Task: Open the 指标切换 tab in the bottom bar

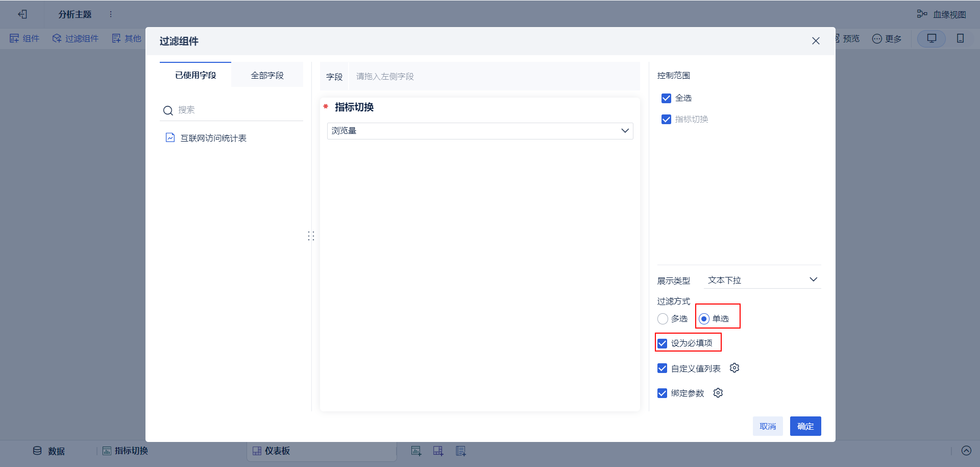Action: 126,451
